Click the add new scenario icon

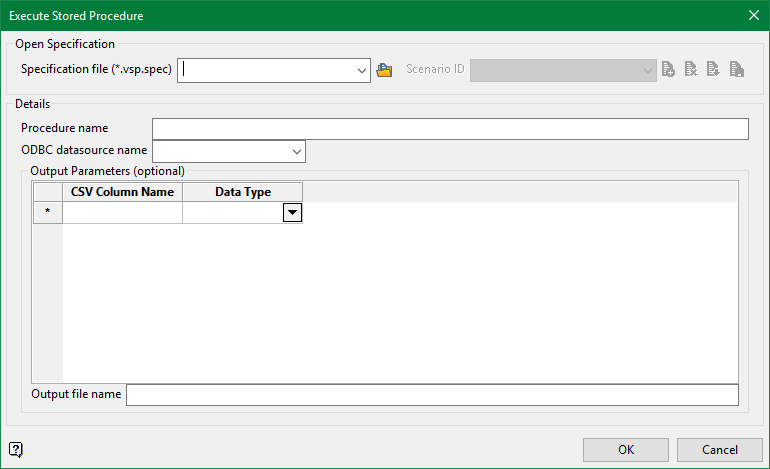(x=668, y=69)
